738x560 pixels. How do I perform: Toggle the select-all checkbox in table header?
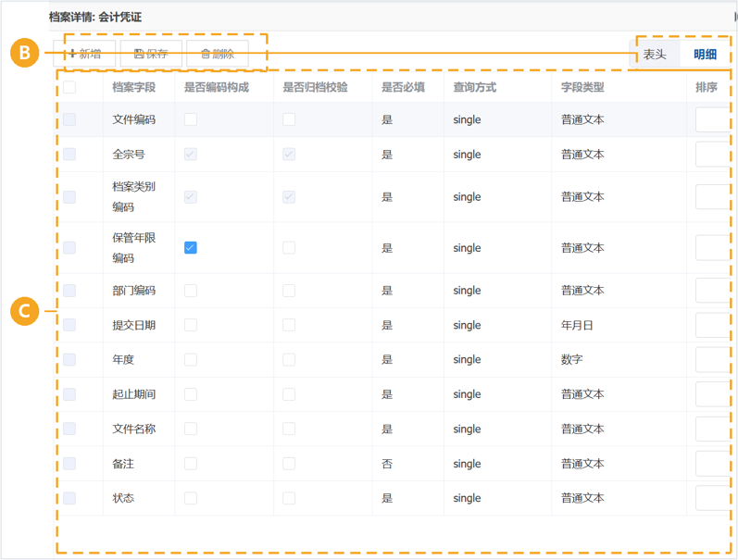[x=69, y=87]
